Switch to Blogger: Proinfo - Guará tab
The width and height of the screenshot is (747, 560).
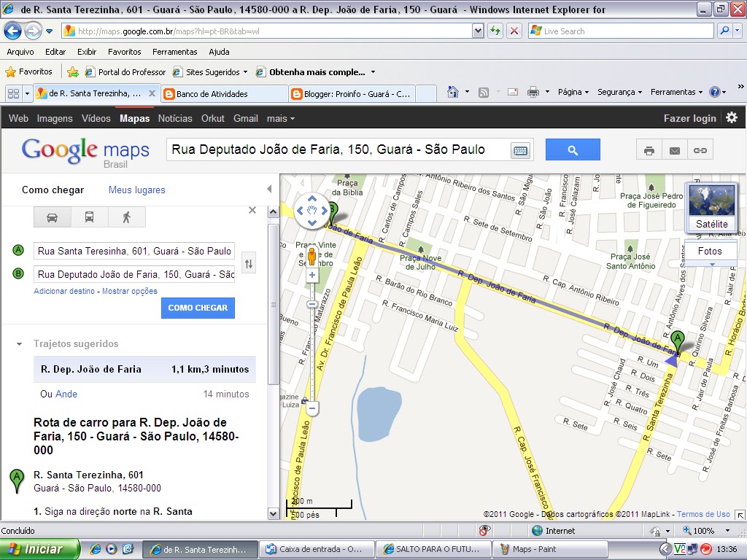coord(352,94)
